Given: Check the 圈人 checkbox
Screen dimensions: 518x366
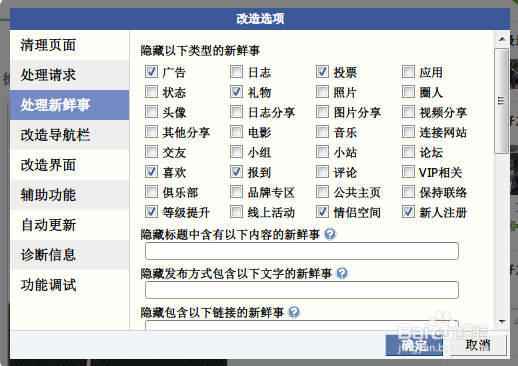Looking at the screenshot, I should coord(408,92).
